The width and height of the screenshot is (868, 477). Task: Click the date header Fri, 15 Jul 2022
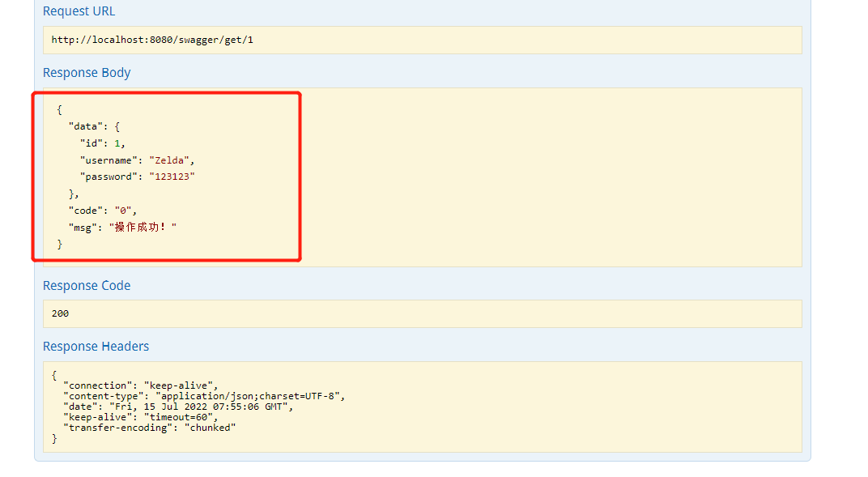click(x=178, y=407)
